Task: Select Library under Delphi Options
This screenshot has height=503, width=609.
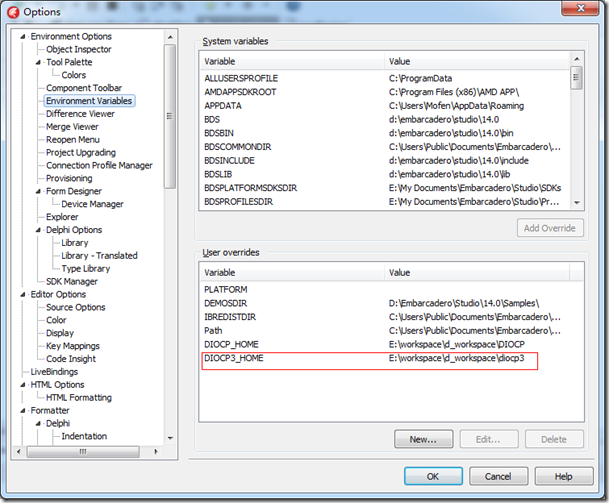Action: click(x=75, y=243)
